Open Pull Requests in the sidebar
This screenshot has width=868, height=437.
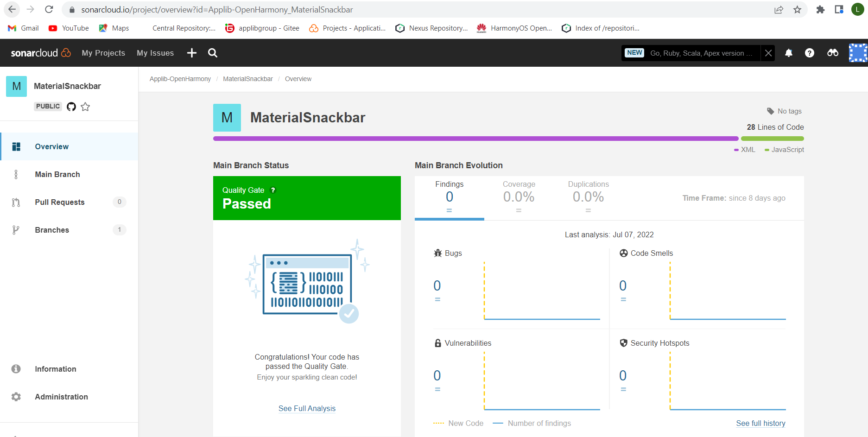point(69,202)
